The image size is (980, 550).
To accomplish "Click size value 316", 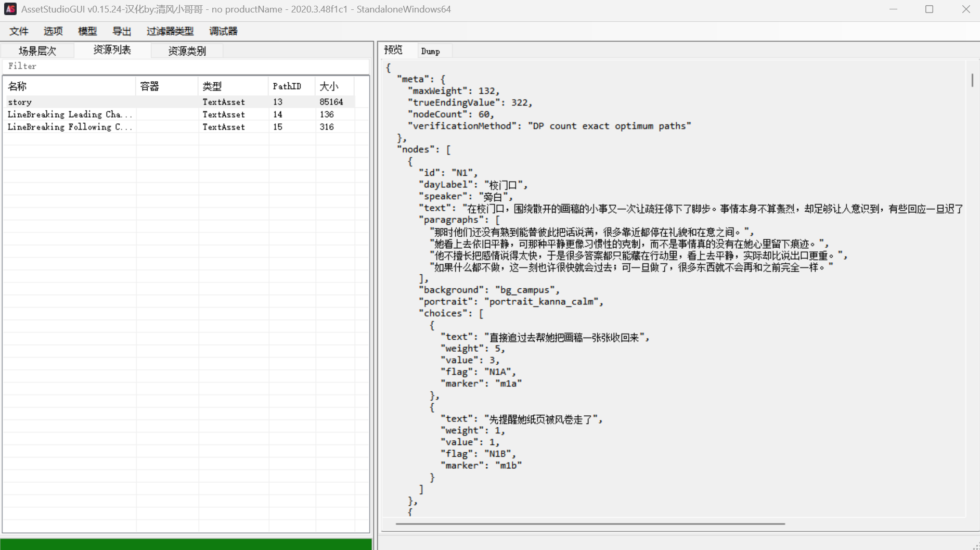I will click(327, 127).
